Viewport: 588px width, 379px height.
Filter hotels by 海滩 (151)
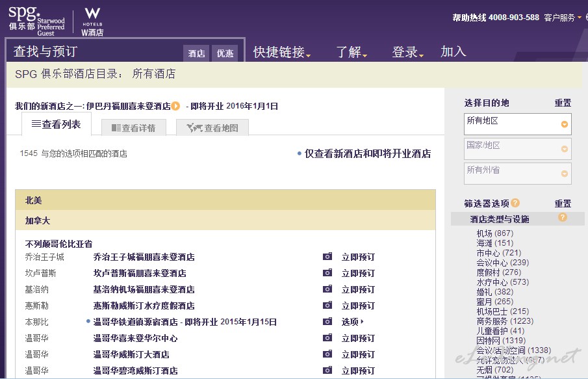(x=495, y=243)
